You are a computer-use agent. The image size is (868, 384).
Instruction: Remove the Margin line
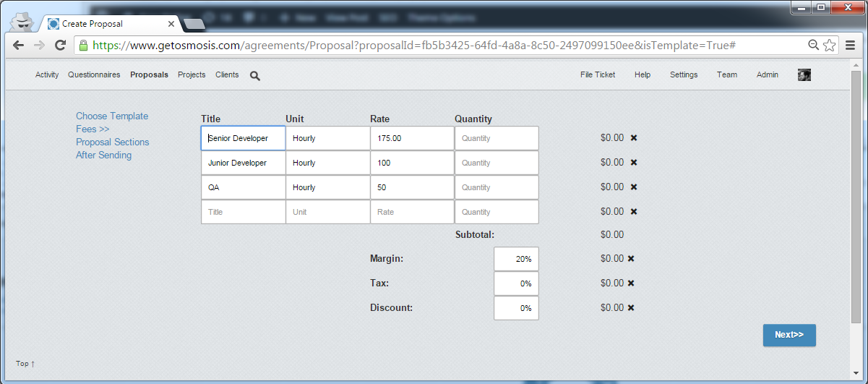pyautogui.click(x=631, y=259)
